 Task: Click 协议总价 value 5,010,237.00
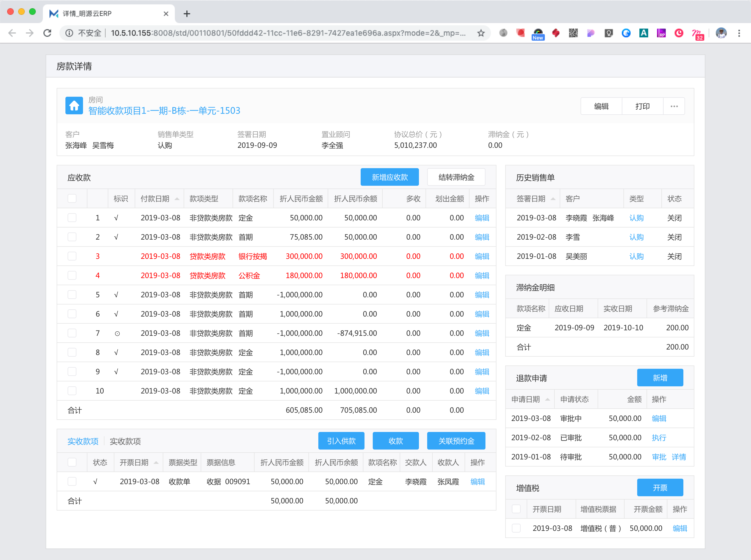pos(415,145)
